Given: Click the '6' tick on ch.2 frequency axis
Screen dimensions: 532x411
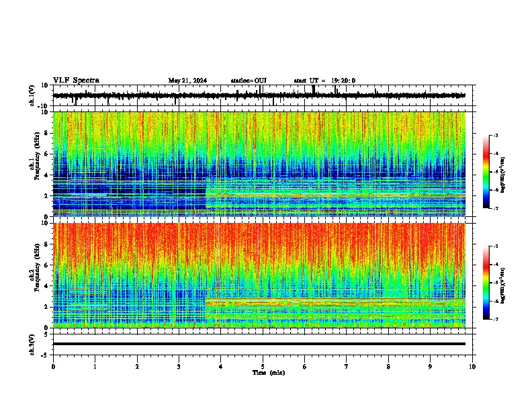Looking at the screenshot, I should 47,265.
